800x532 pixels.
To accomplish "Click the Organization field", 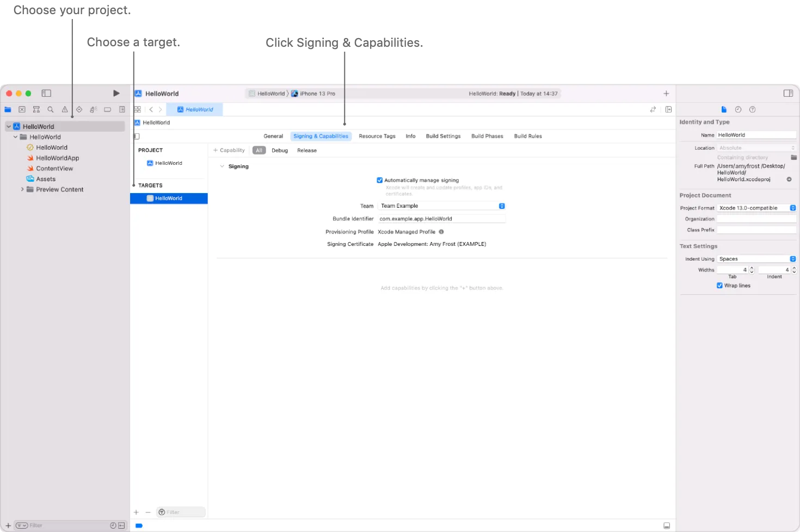I will click(756, 219).
